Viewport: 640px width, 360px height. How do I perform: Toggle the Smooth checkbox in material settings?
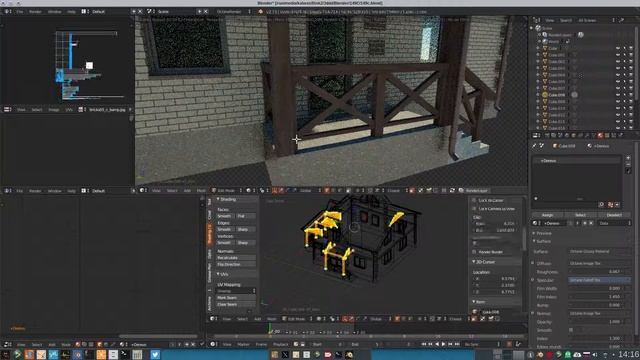pos(571,330)
